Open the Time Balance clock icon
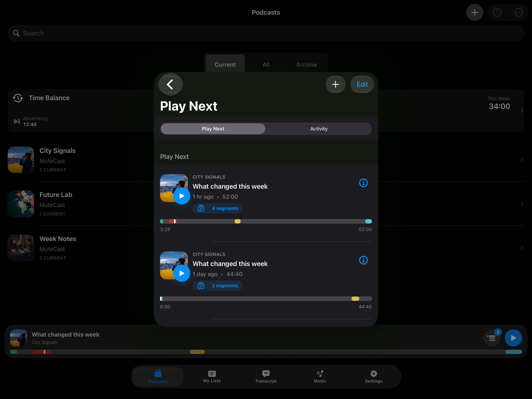This screenshot has width=532, height=399. [18, 98]
